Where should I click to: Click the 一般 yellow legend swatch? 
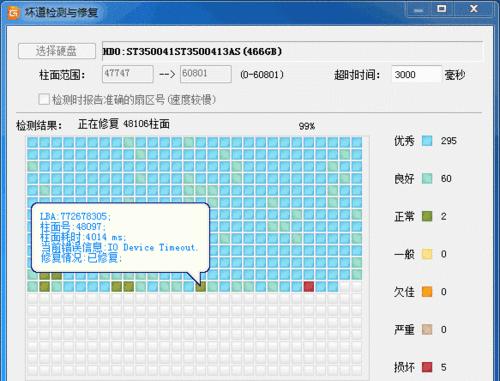point(427,254)
